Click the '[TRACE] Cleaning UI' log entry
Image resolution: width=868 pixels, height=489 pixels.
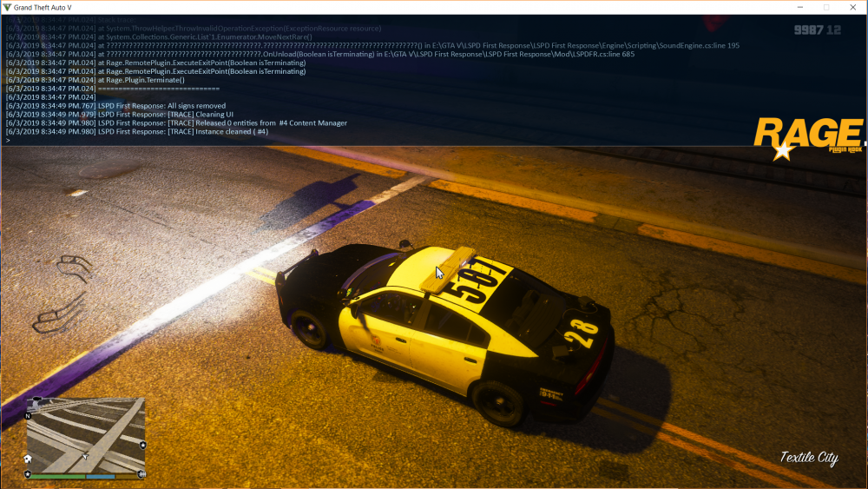coord(120,115)
